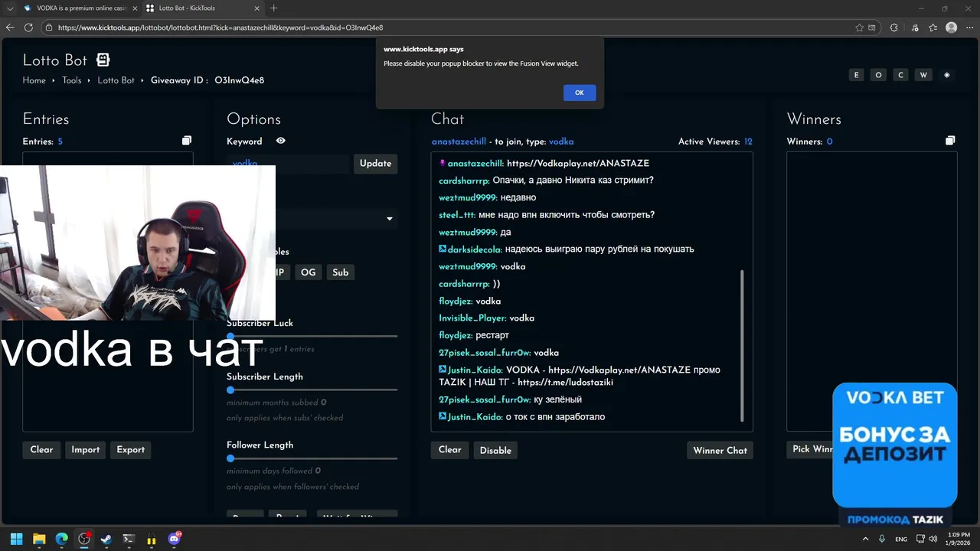Open media control music icon
980x551 pixels.
pos(916,28)
